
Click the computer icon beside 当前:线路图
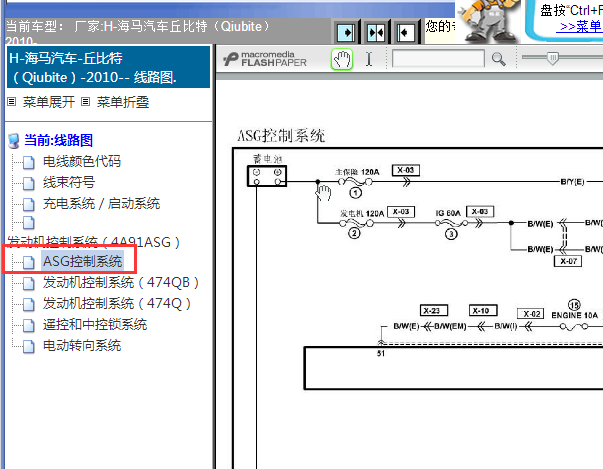[x=14, y=141]
